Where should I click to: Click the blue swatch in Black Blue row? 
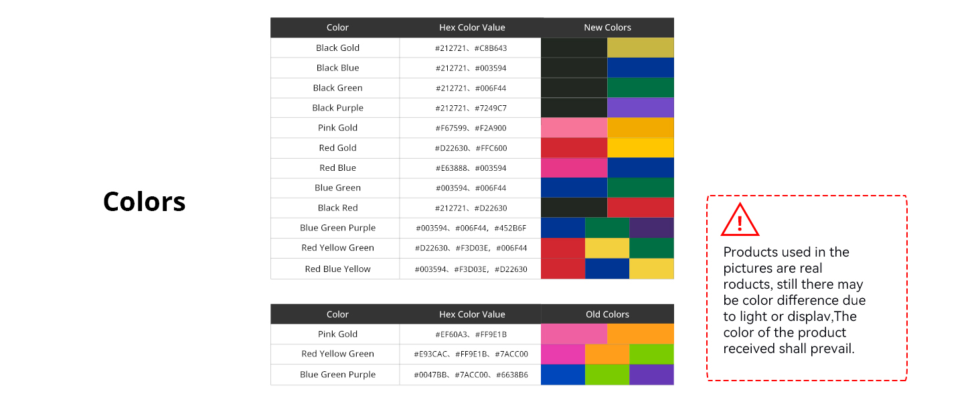(x=640, y=68)
